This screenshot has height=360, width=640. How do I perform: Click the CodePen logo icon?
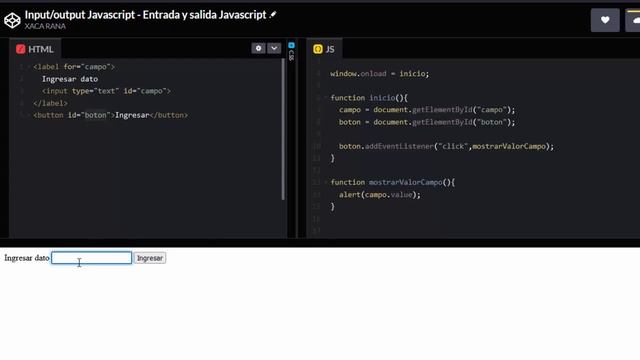coord(12,20)
